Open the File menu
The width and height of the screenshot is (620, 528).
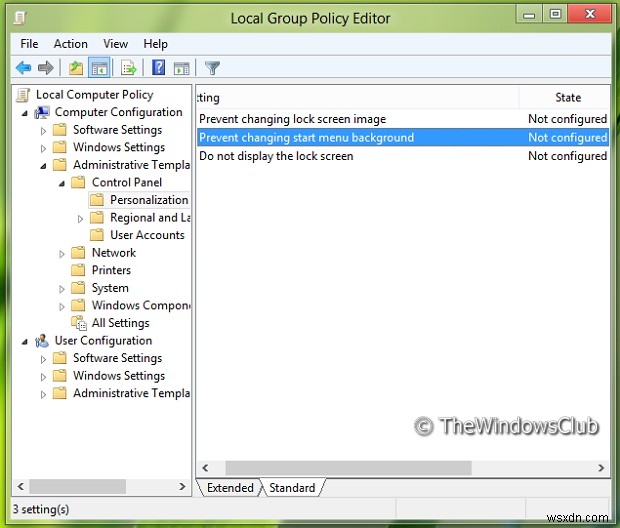click(x=29, y=44)
